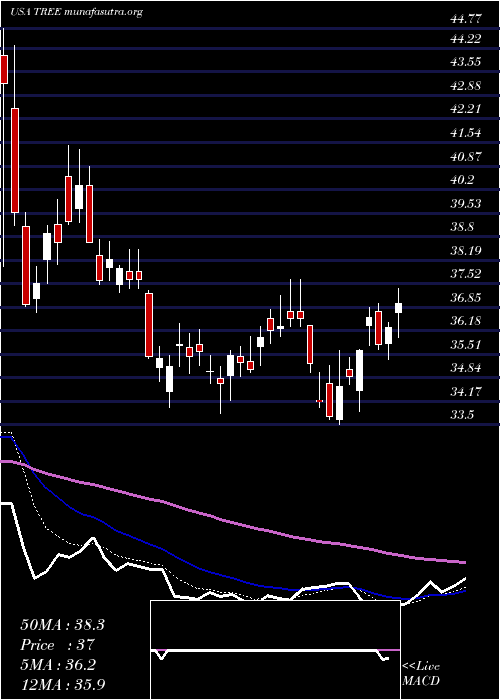
Task: Click the '12MA : 35.9' readout
Action: coord(62,684)
